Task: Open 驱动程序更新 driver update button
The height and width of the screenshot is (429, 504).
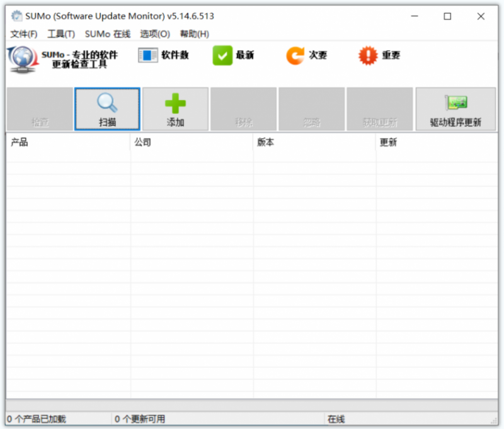Action: (455, 109)
